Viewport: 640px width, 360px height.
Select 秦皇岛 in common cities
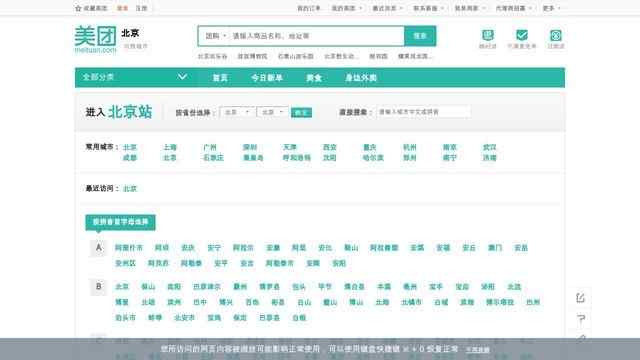[x=253, y=158]
